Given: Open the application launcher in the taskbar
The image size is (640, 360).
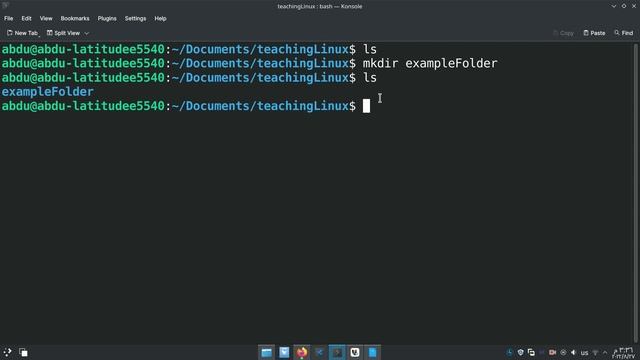Looking at the screenshot, I should pyautogui.click(x=7, y=352).
